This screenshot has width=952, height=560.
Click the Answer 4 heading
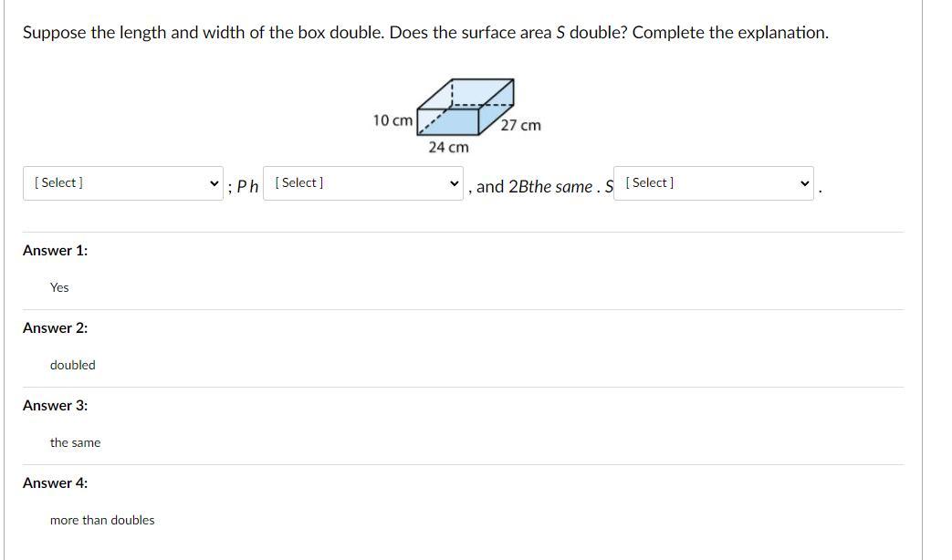click(x=56, y=482)
